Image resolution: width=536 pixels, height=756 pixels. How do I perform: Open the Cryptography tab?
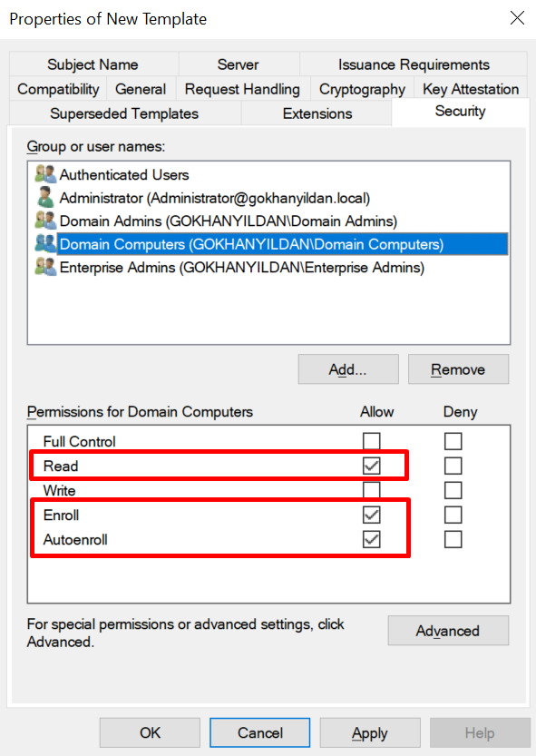362,89
